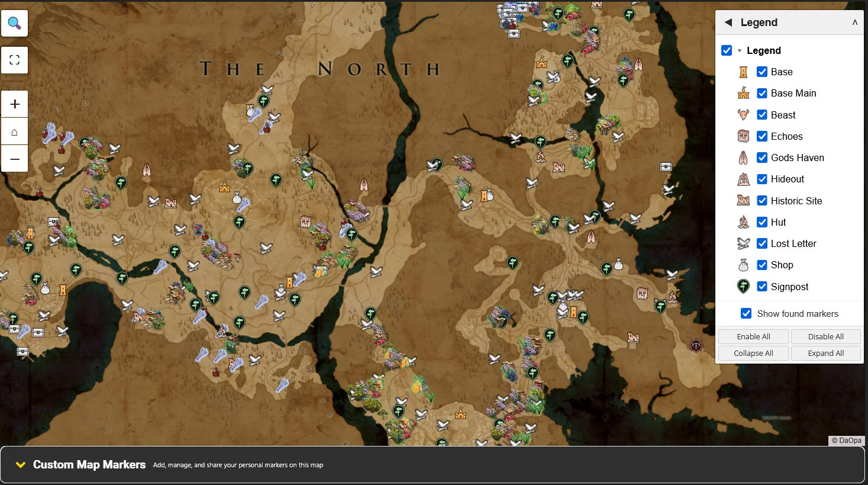Zoom in with the plus button

click(x=15, y=104)
